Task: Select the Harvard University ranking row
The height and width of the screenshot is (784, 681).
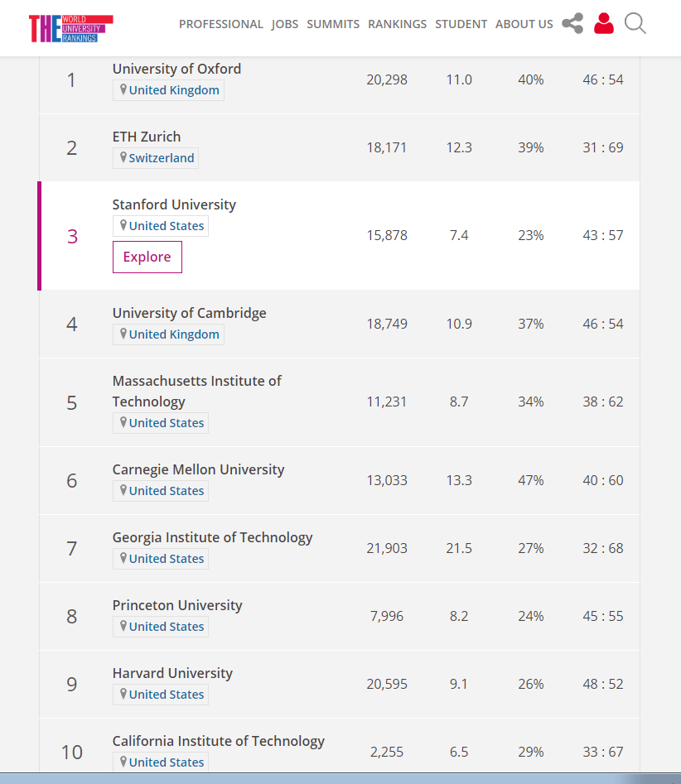Action: [x=340, y=684]
